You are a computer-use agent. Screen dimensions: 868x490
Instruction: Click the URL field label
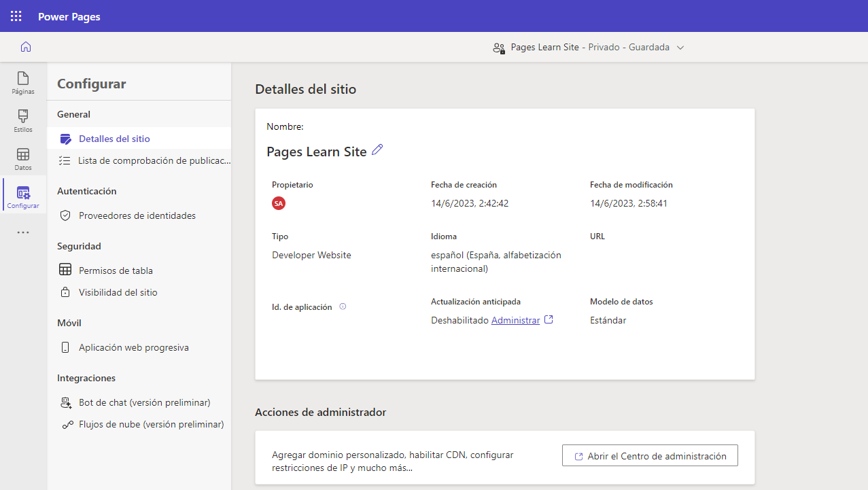(x=597, y=237)
